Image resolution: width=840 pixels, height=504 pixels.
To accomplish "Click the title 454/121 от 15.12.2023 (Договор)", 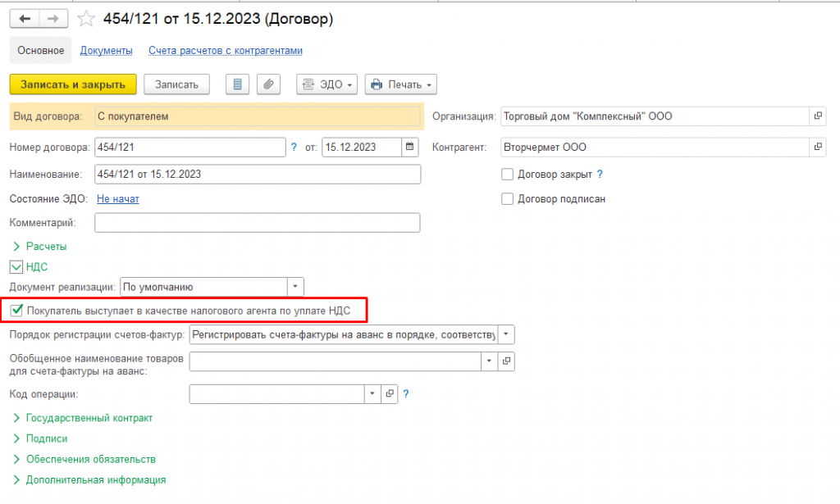I will pos(218,19).
